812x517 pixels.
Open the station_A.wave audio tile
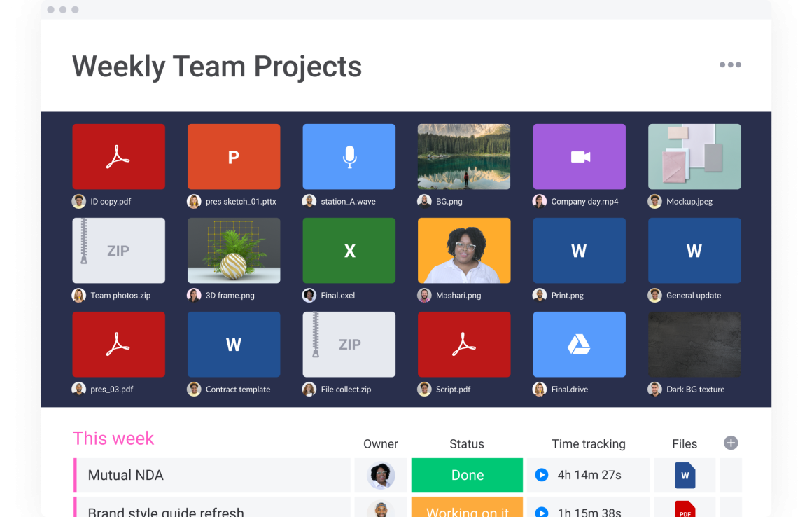coord(349,156)
